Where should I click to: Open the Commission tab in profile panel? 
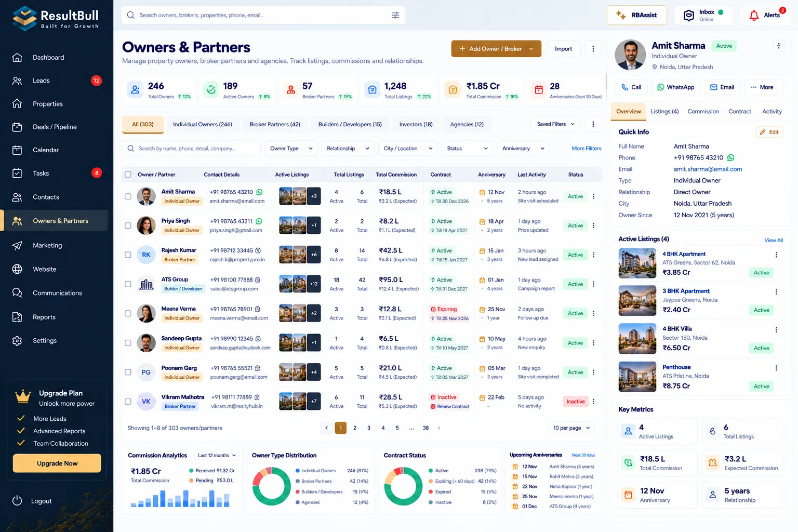pos(703,112)
